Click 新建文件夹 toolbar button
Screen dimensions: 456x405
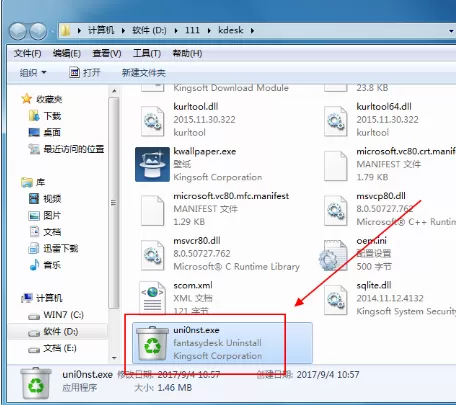[x=144, y=73]
